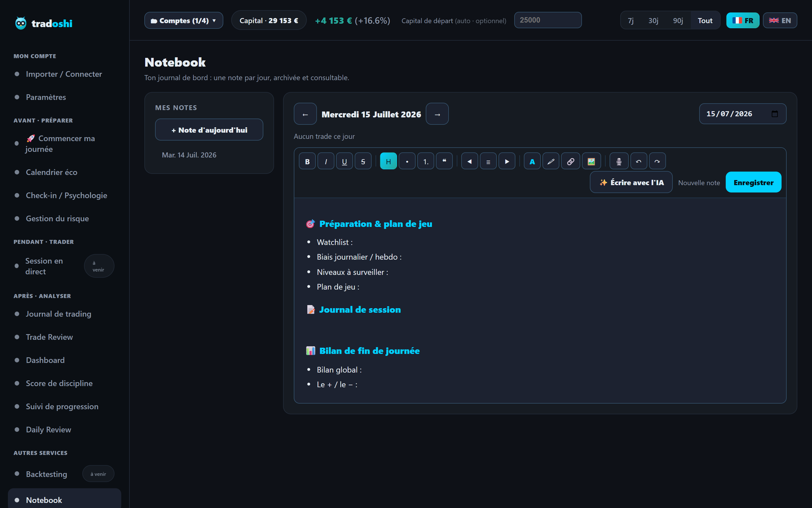
Task: Switch language to English EN
Action: [780, 21]
